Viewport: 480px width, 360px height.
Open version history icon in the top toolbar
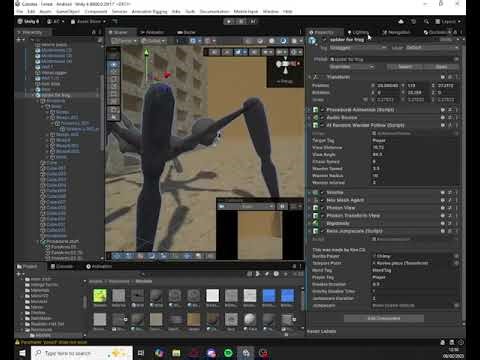click(413, 21)
